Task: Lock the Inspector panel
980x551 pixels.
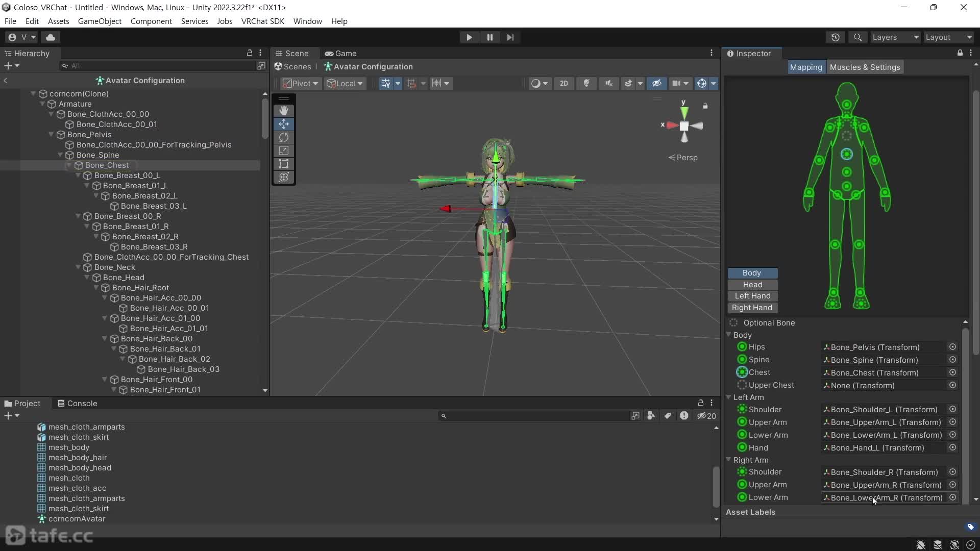Action: click(x=960, y=53)
